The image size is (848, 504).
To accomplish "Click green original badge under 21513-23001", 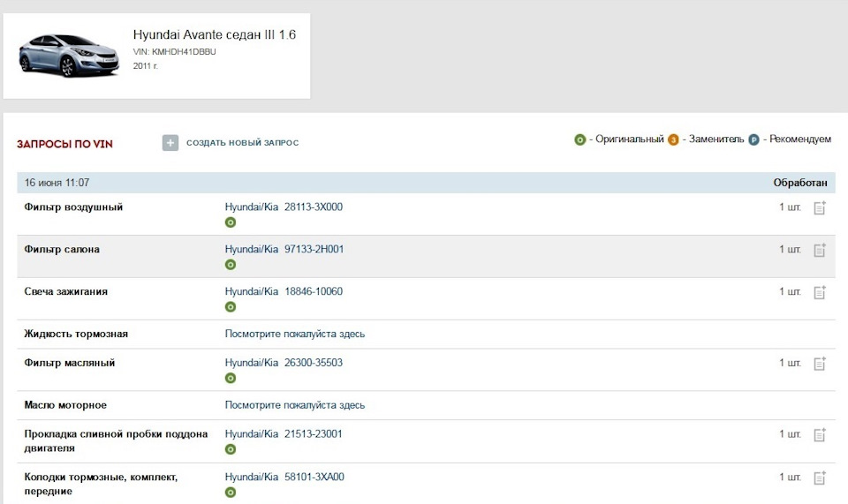I will point(231,449).
